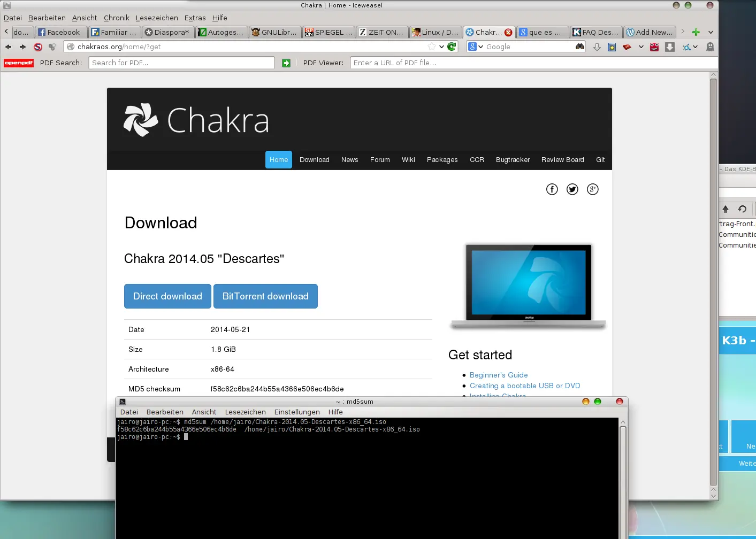Click the red smiley face toolbar icon
The image size is (756, 539).
tap(654, 47)
